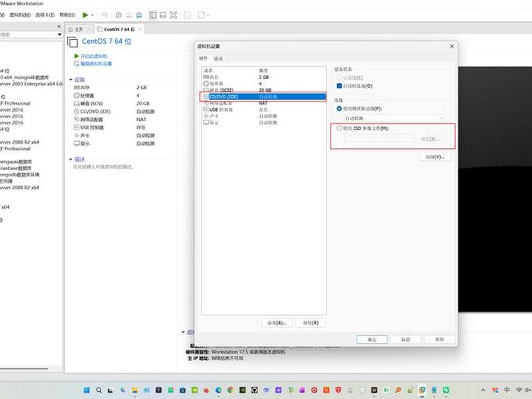Collapse the 设备 devices section
This screenshot has height=399, width=532.
71,80
